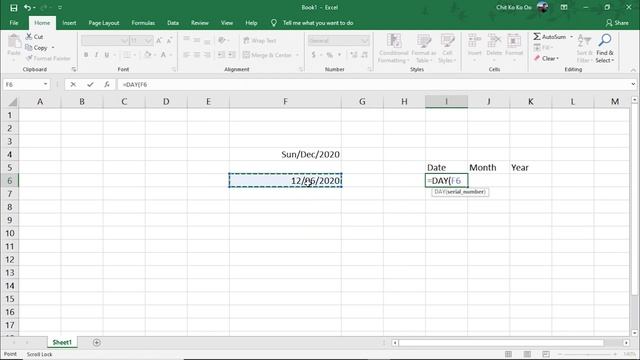
Task: Switch to Page Layout view in status bar
Action: point(527,354)
